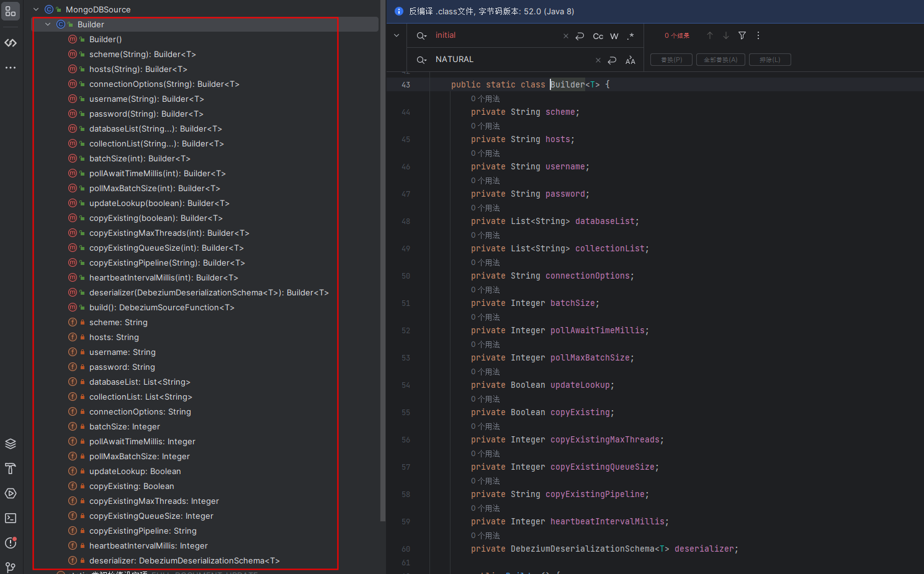Click usages hint above 'private String scheme'
The height and width of the screenshot is (574, 924).
click(x=485, y=99)
